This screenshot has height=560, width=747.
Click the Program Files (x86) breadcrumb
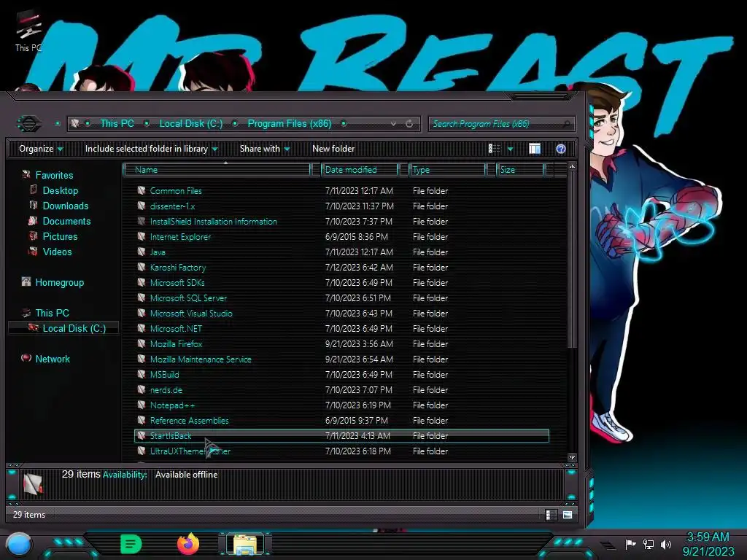(x=290, y=123)
